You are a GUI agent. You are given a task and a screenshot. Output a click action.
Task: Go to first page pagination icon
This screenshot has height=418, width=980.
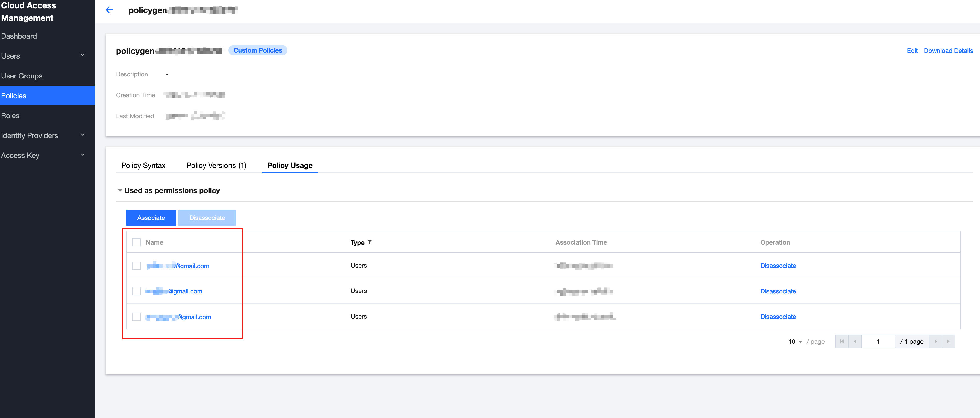point(842,341)
